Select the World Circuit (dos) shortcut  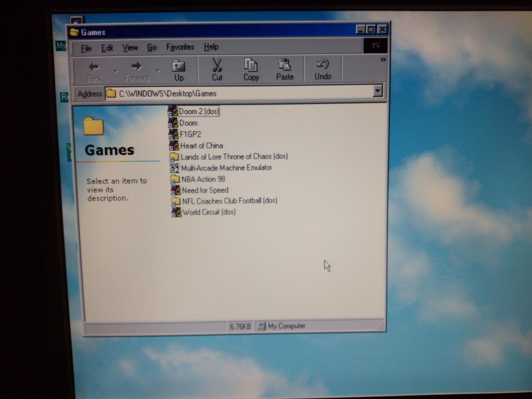tap(209, 212)
